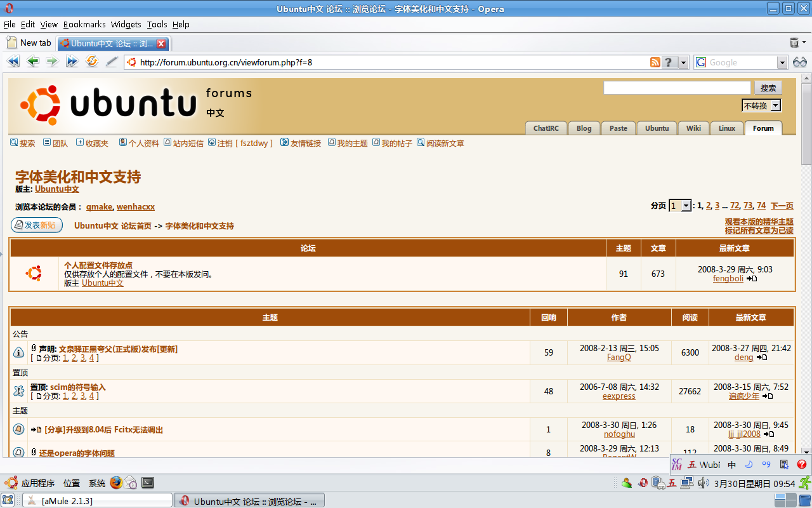Image resolution: width=812 pixels, height=508 pixels.
Task: Toggle SCIM punctuation mode quote icon
Action: 766,464
